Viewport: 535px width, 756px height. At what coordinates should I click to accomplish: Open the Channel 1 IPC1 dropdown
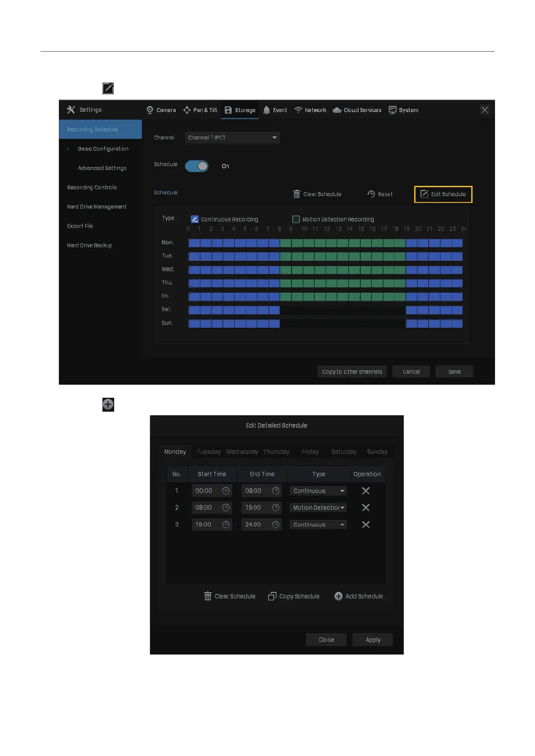232,137
